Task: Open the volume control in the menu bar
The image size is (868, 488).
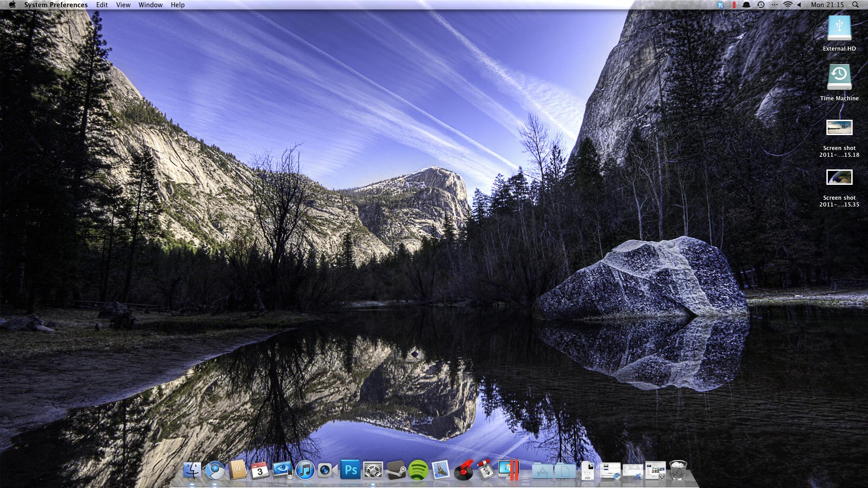Action: coord(799,5)
